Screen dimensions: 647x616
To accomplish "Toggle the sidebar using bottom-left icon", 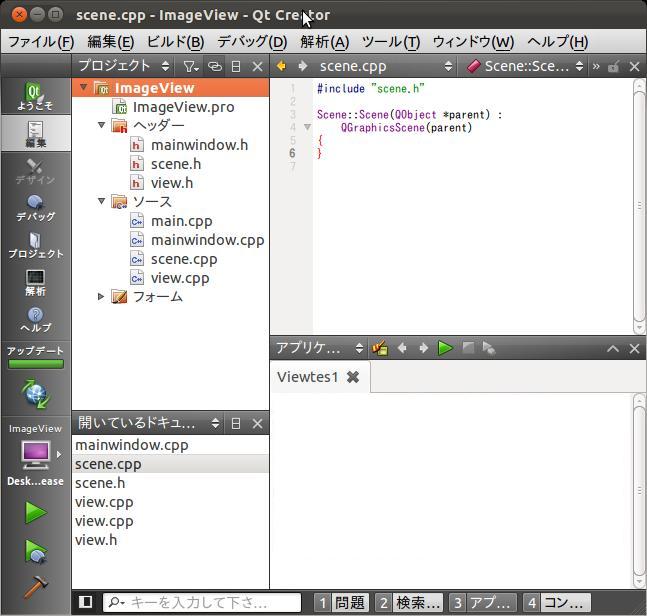I will click(85, 602).
